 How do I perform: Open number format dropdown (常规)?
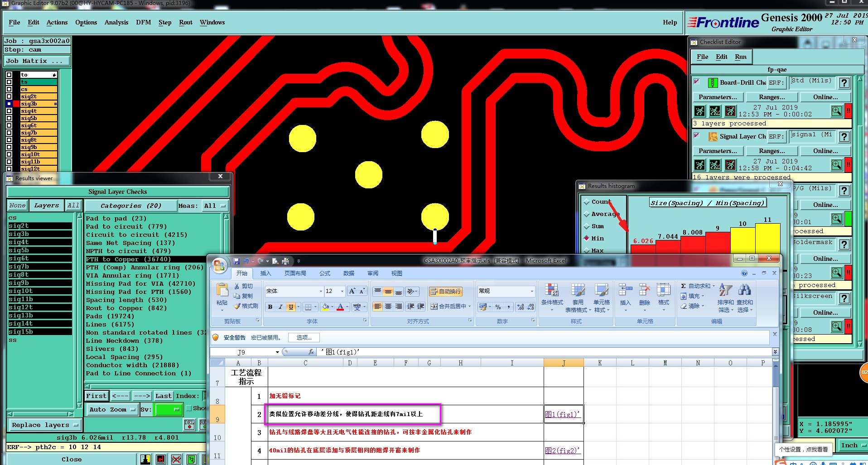pos(532,291)
